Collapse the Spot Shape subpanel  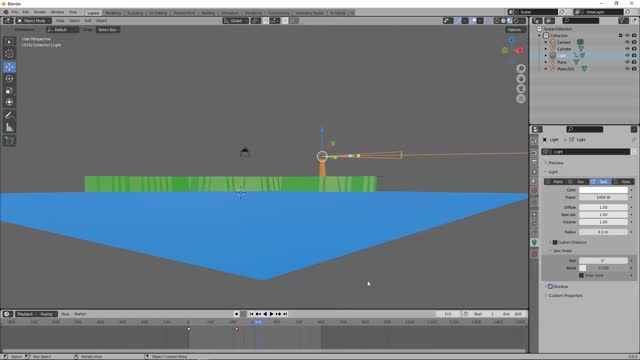(561, 251)
